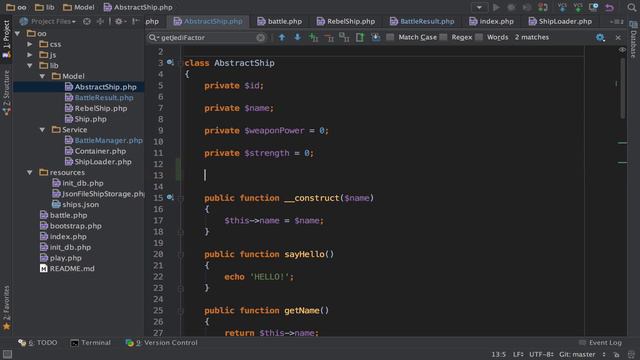Click the code inspection eye icon

(x=622, y=50)
